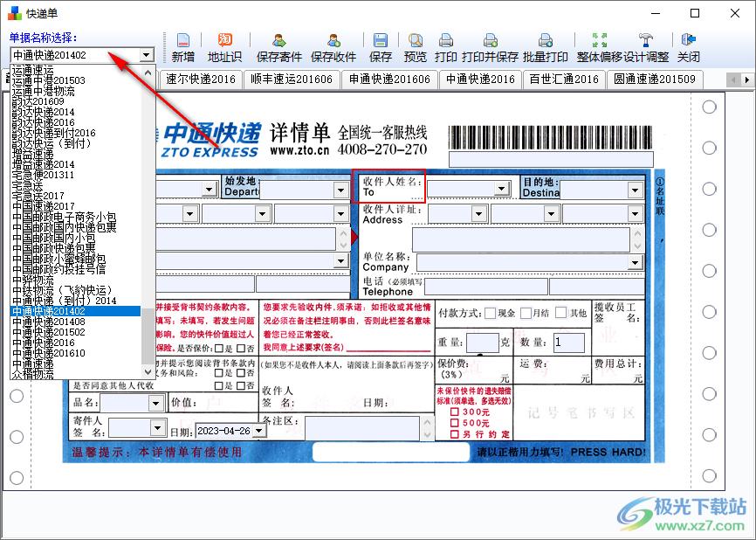The height and width of the screenshot is (540, 756).
Task: Open the date picker showing 2023-04-26
Action: tap(258, 431)
